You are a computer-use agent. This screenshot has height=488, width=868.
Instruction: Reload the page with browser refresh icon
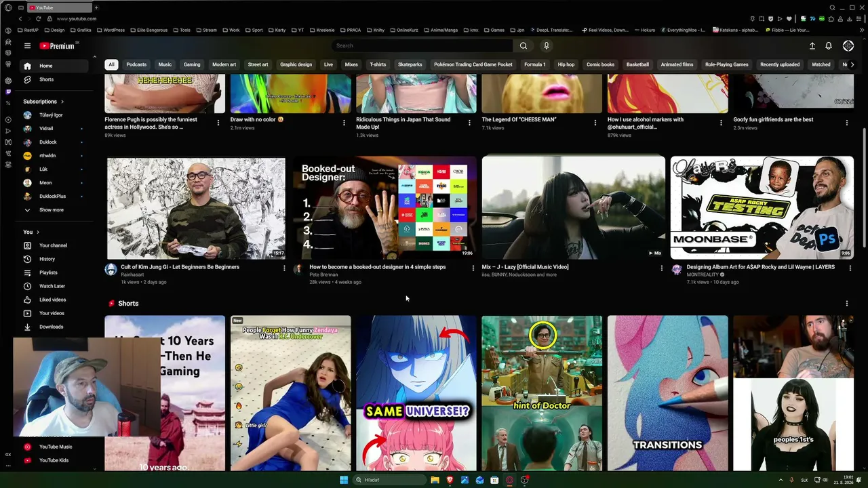38,19
